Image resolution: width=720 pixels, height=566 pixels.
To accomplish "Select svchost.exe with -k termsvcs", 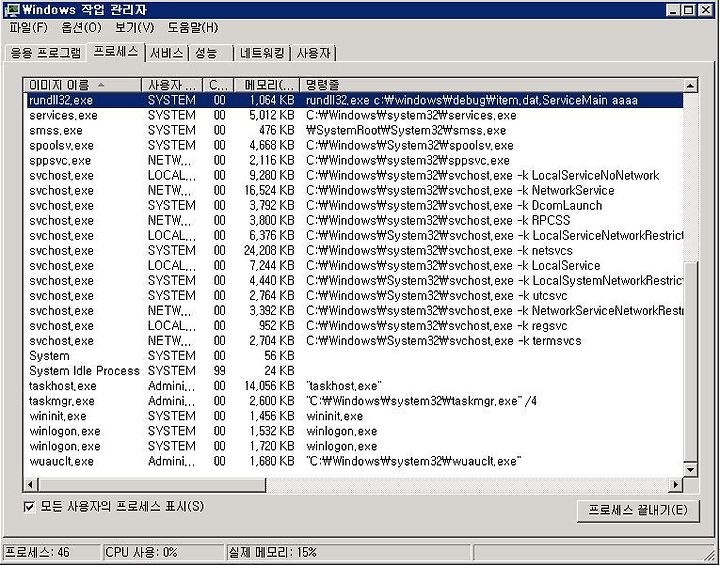I will [x=354, y=341].
